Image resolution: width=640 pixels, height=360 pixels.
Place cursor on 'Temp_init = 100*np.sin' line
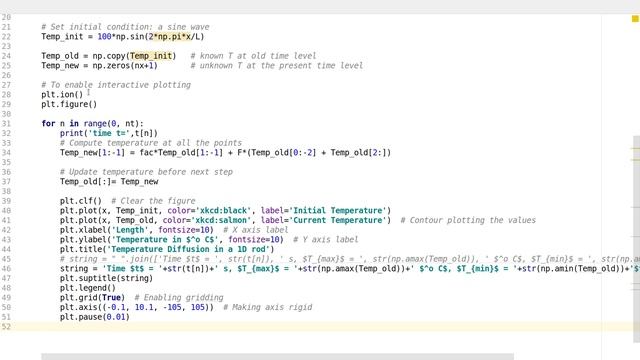point(122,36)
